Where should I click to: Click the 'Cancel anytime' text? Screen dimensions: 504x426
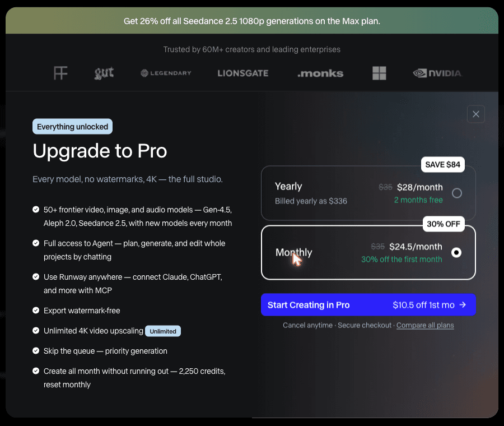point(307,325)
